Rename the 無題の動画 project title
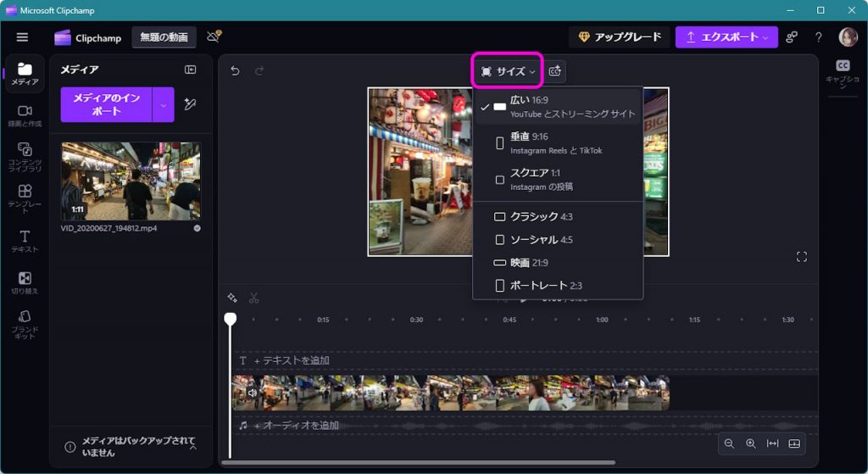This screenshot has width=868, height=474. click(x=164, y=37)
